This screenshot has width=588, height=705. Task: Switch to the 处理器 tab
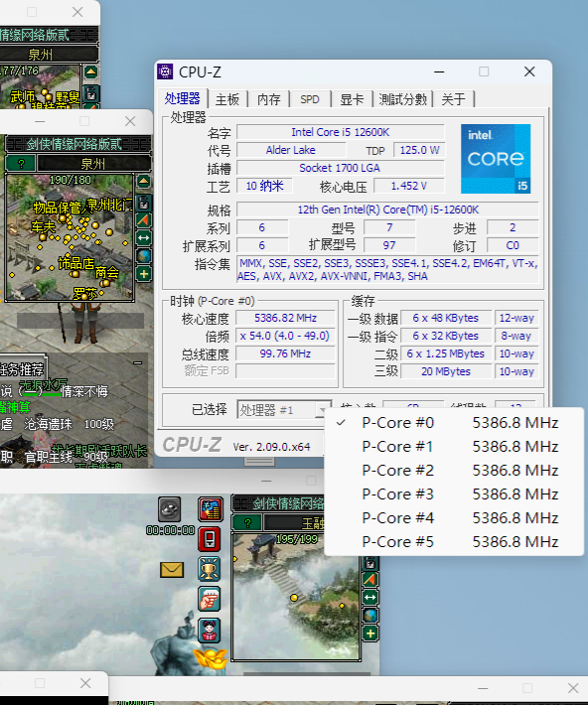coord(182,98)
